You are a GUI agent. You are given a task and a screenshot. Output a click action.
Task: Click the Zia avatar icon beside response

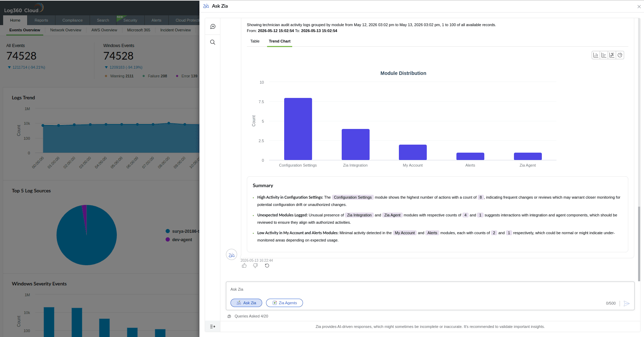tap(232, 255)
